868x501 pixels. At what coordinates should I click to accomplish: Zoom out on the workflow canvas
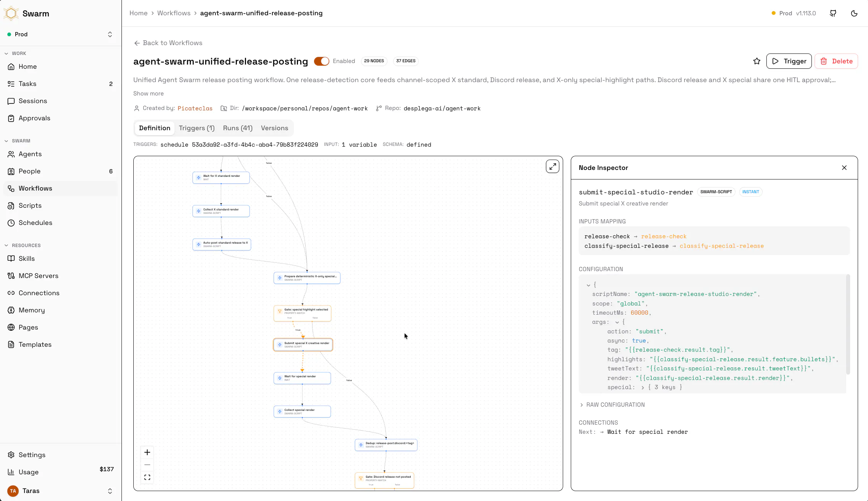[147, 465]
